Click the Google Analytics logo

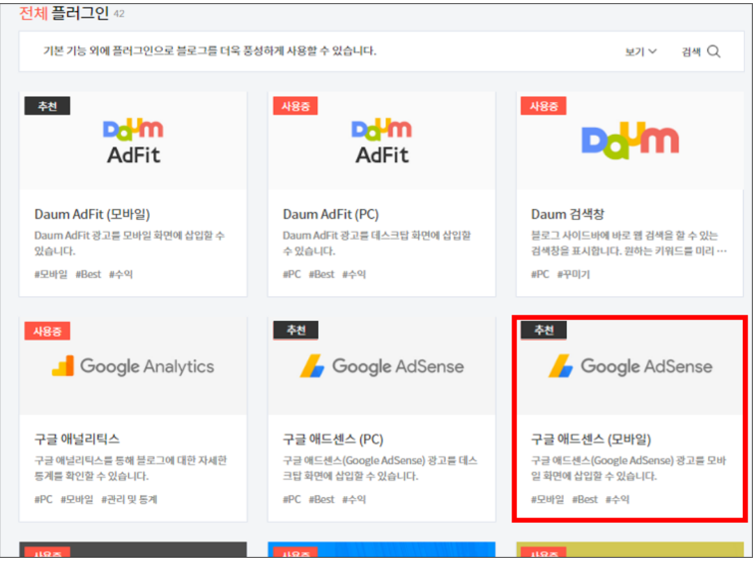[133, 366]
